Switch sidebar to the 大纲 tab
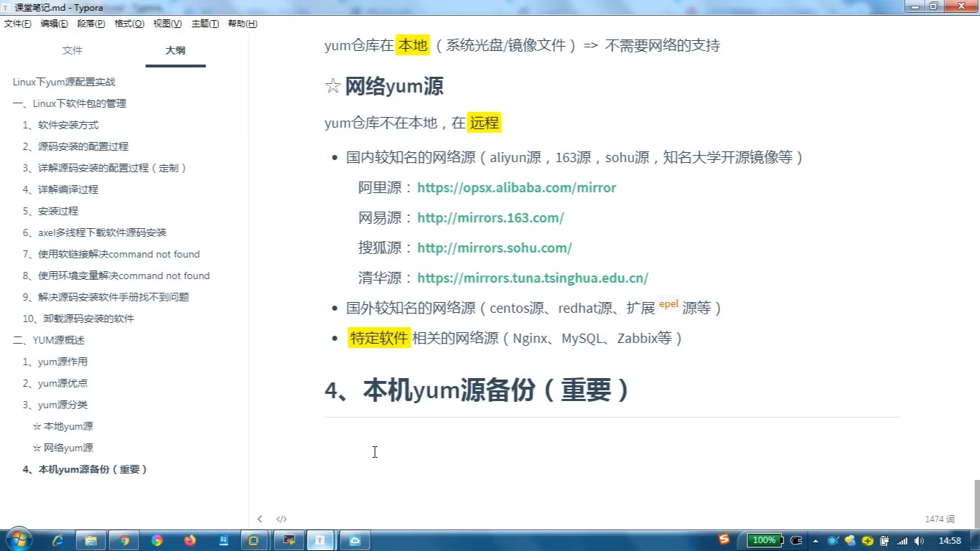The image size is (980, 551). click(175, 50)
